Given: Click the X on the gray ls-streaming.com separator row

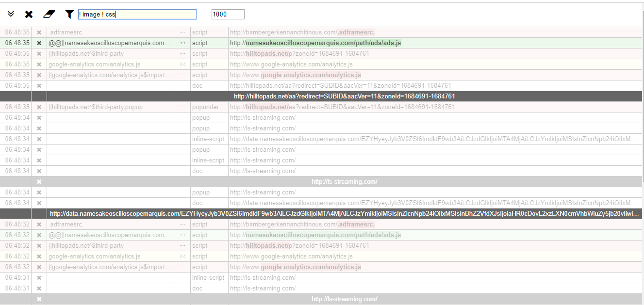Looking at the screenshot, I should point(39,181).
